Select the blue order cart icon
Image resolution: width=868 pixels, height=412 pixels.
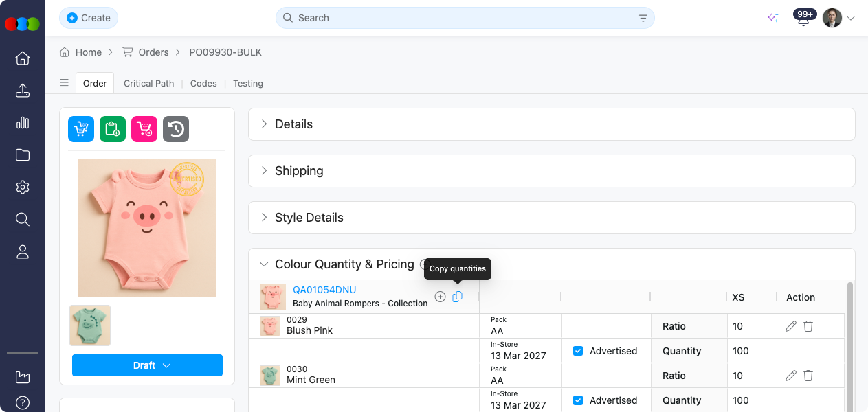tap(80, 128)
